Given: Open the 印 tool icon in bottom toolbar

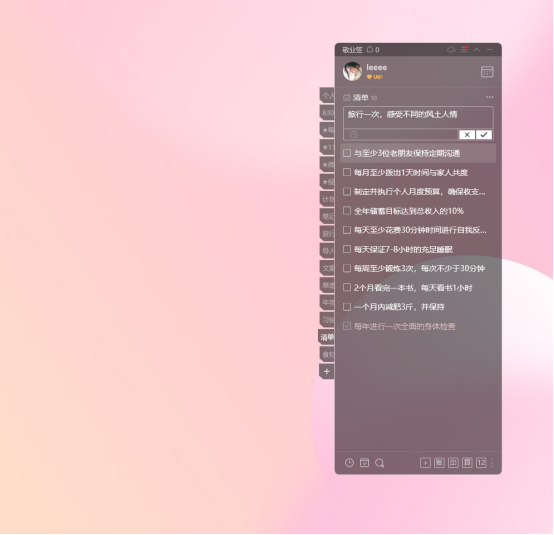Looking at the screenshot, I should pyautogui.click(x=453, y=463).
